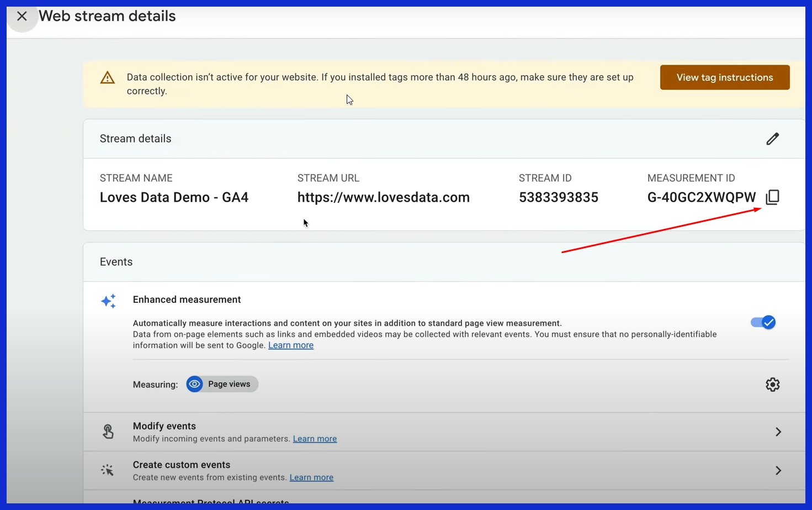Click the Events section heading

[116, 262]
